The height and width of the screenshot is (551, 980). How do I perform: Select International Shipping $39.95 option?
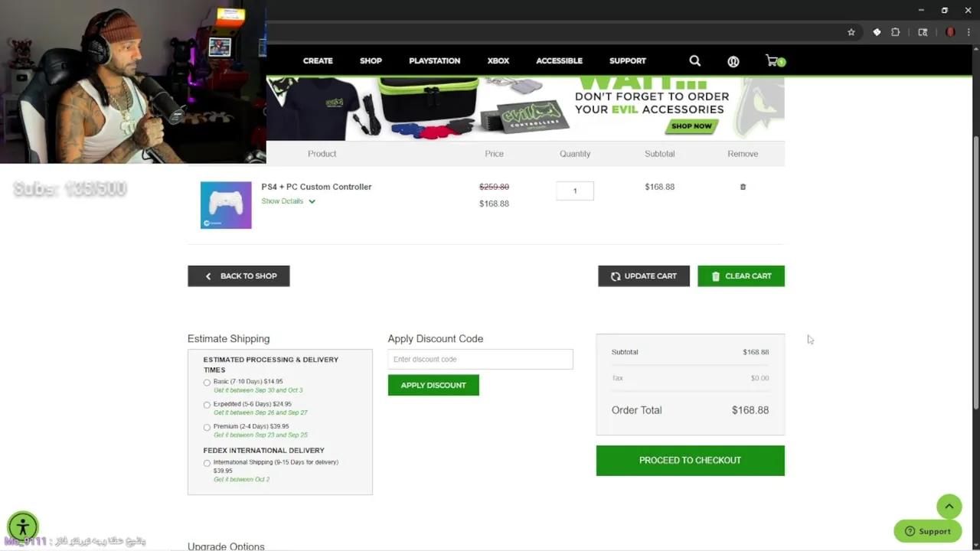pyautogui.click(x=207, y=463)
